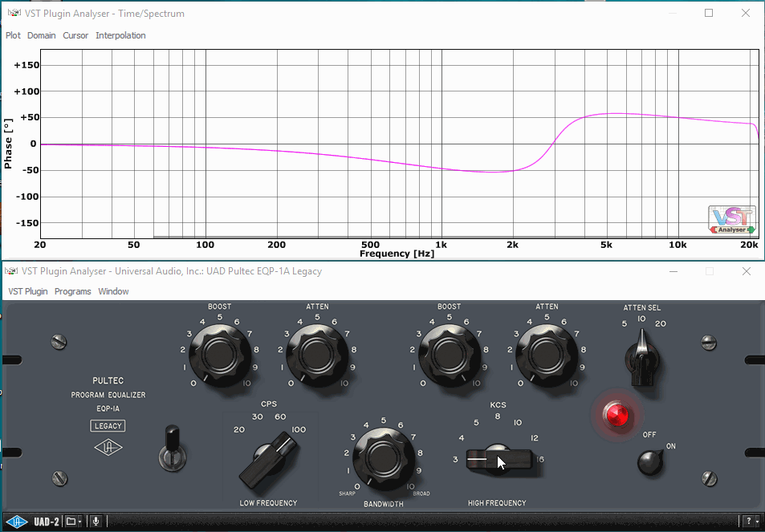Click the Time/Spectrum window title bar icon
Viewport: 765px width, 532px height.
(x=14, y=13)
